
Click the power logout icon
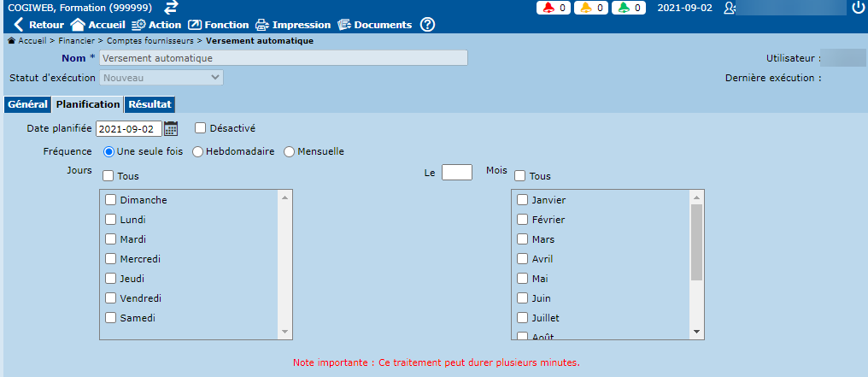[859, 8]
